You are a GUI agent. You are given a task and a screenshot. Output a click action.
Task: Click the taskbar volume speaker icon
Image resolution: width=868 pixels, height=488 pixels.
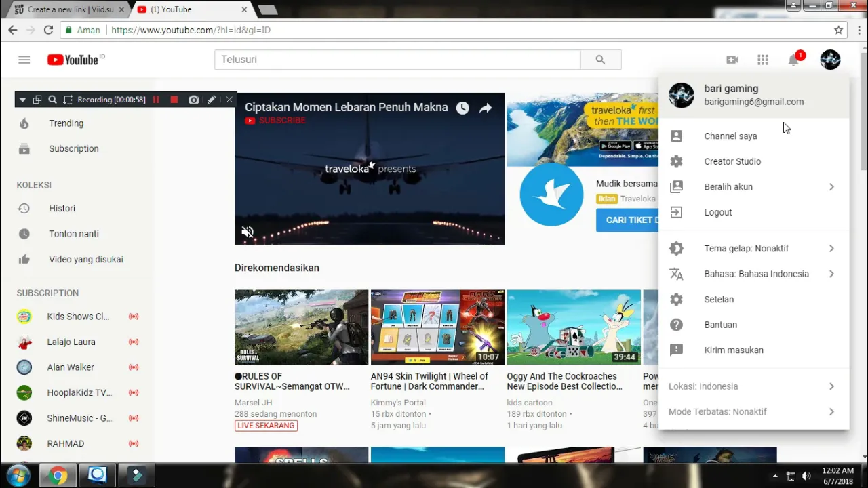tap(806, 476)
